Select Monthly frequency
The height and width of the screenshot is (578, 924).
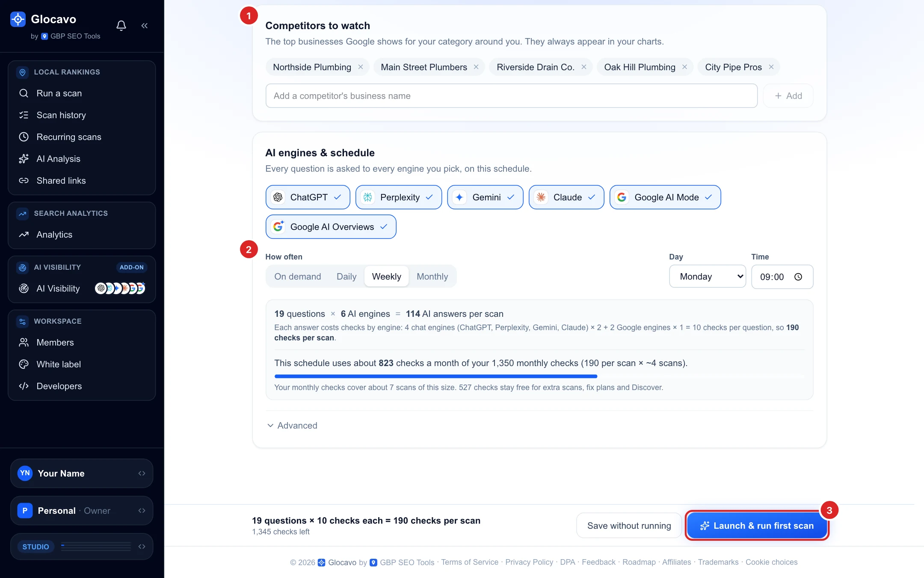click(x=432, y=277)
